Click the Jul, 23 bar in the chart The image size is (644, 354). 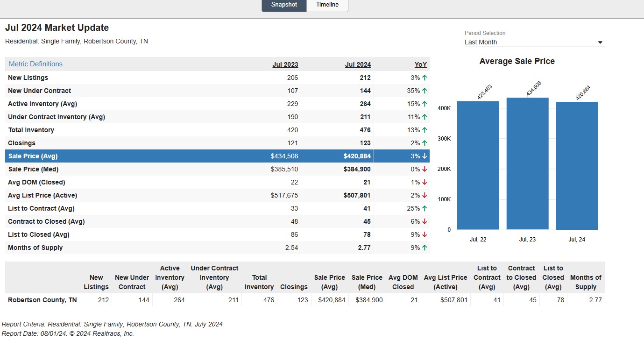pyautogui.click(x=527, y=163)
